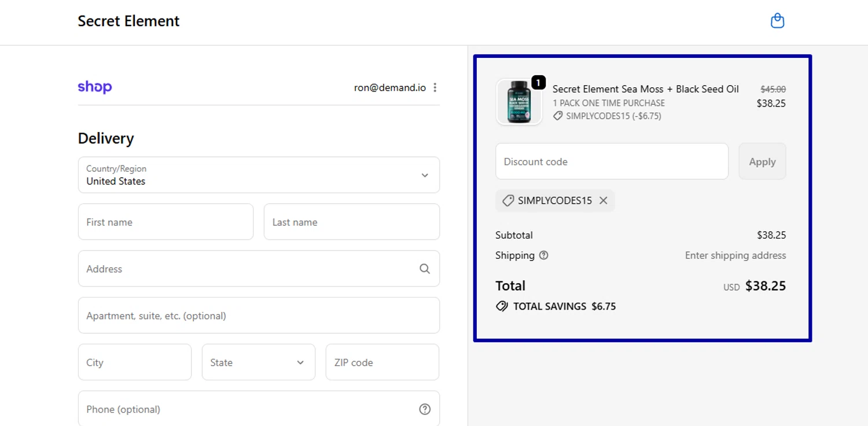This screenshot has height=426, width=868.
Task: Click the struck-through $45.00 price
Action: point(773,89)
